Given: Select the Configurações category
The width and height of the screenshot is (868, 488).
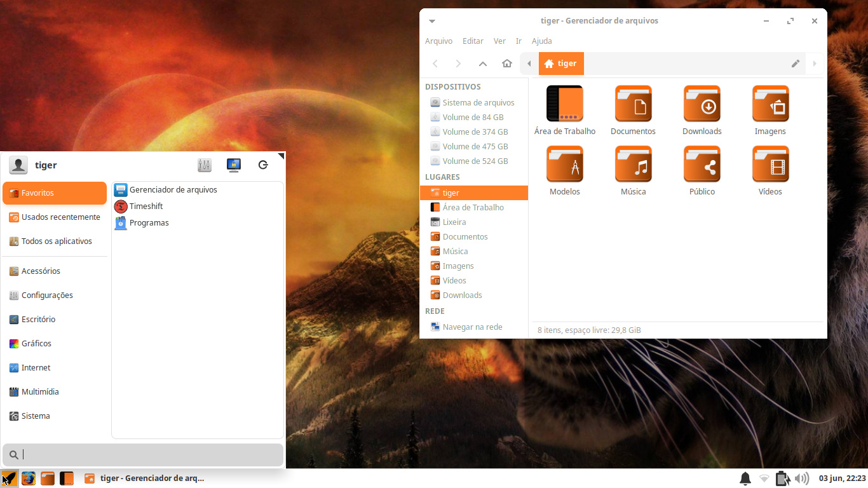Looking at the screenshot, I should point(47,295).
